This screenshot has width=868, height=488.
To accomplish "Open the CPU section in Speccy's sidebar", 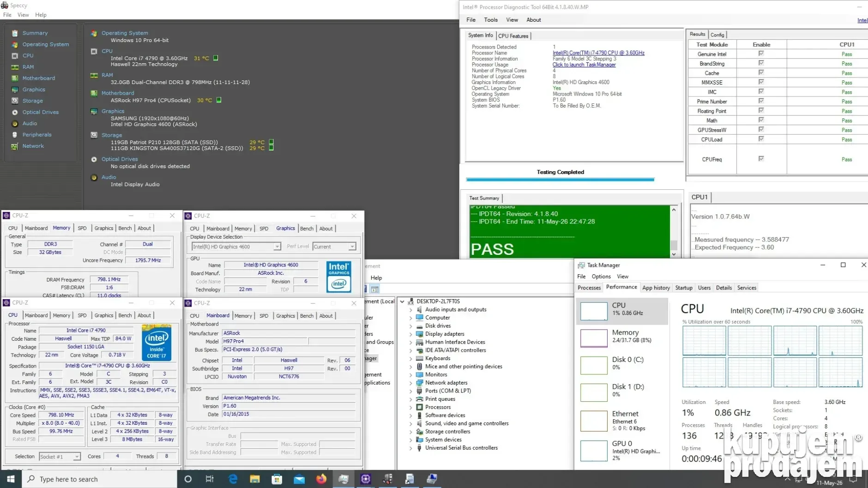I will pos(28,56).
